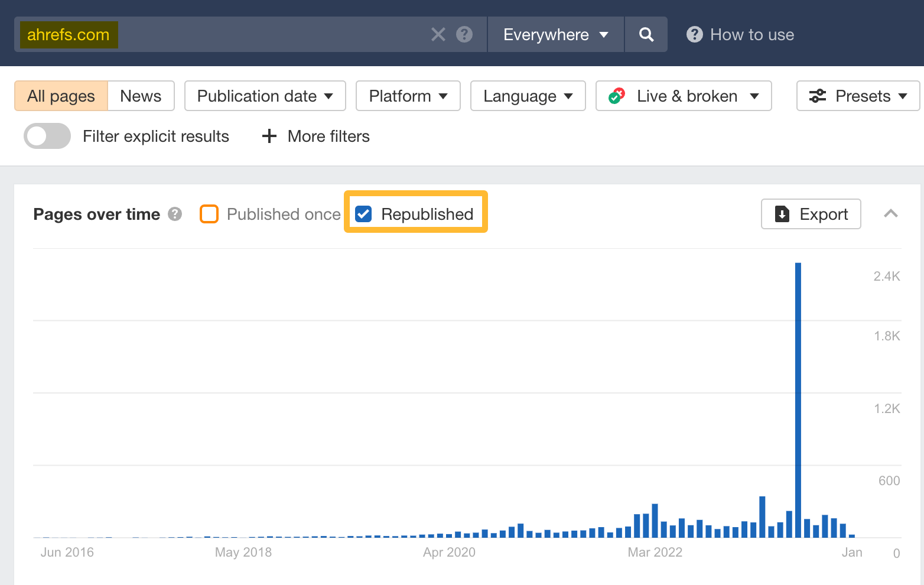Click the plus icon beside More filters
924x585 pixels.
(269, 136)
